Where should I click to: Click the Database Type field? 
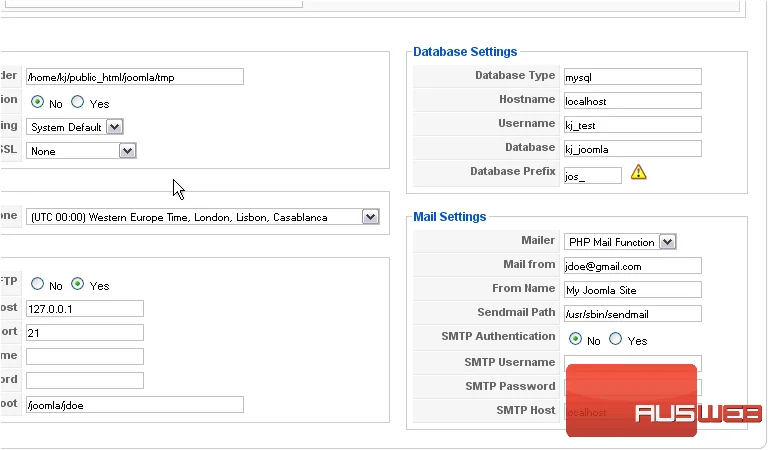[632, 77]
